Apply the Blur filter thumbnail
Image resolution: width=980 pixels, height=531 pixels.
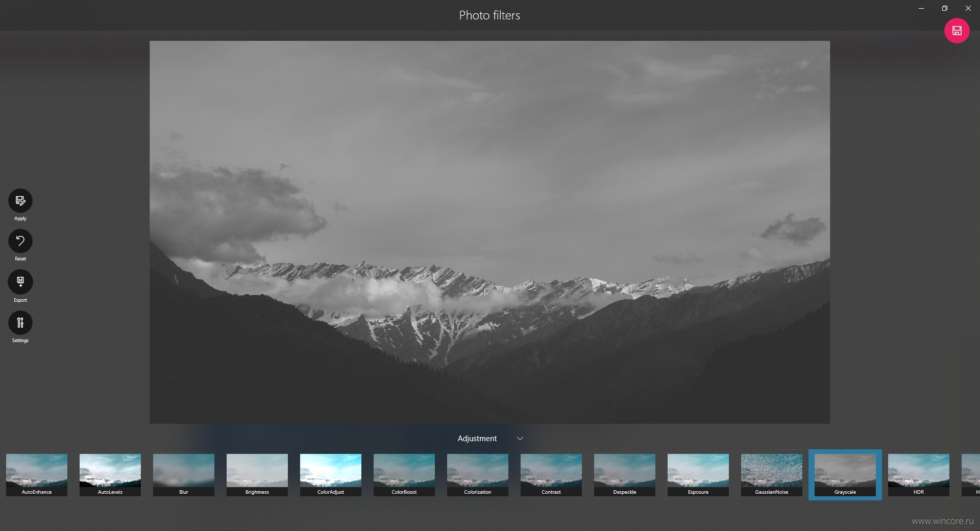click(x=184, y=475)
